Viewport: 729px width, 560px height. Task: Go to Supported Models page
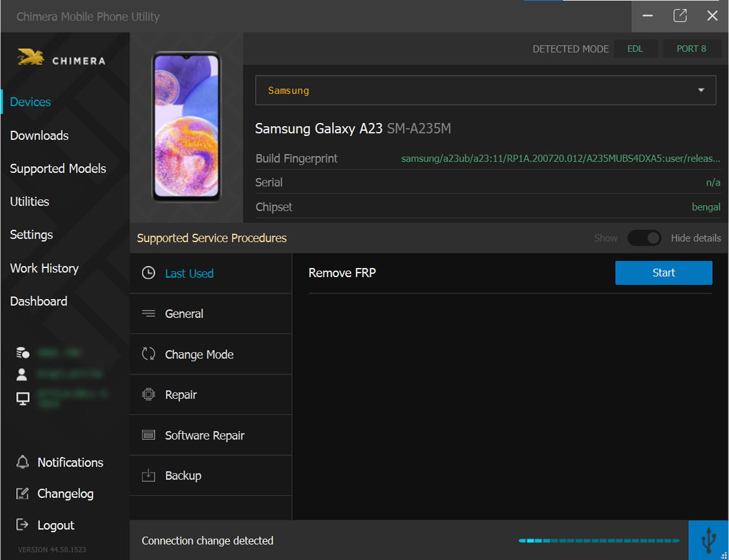pyautogui.click(x=58, y=168)
